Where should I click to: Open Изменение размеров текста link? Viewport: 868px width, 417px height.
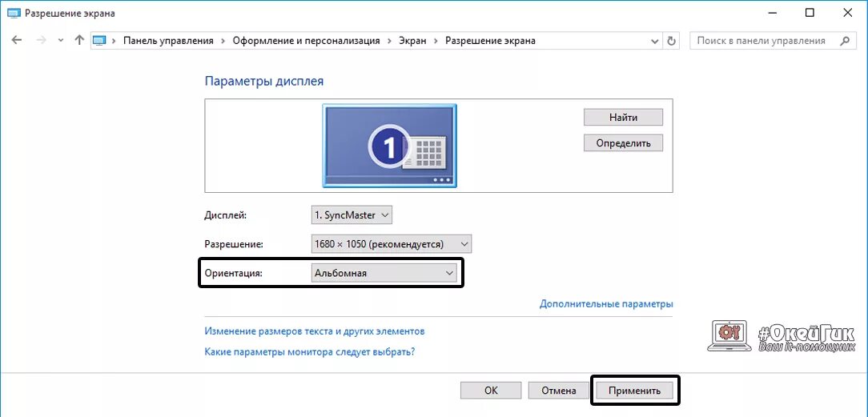pyautogui.click(x=315, y=331)
